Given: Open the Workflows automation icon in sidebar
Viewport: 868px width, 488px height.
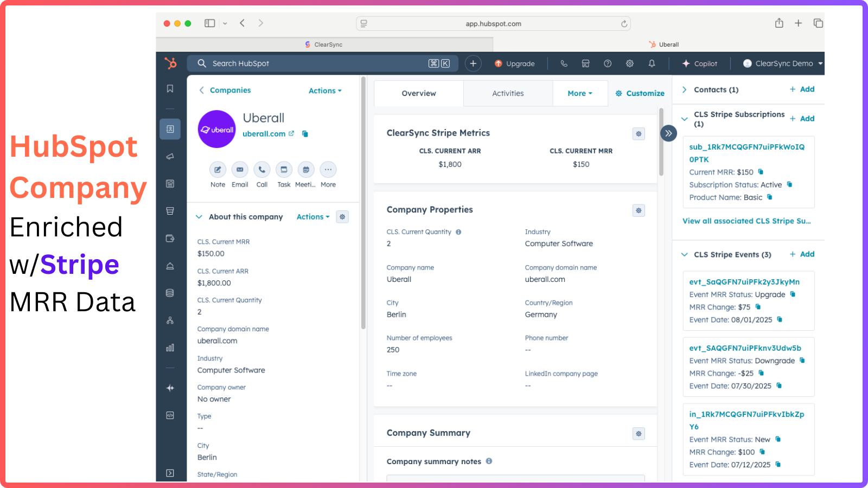Looking at the screenshot, I should pyautogui.click(x=170, y=320).
